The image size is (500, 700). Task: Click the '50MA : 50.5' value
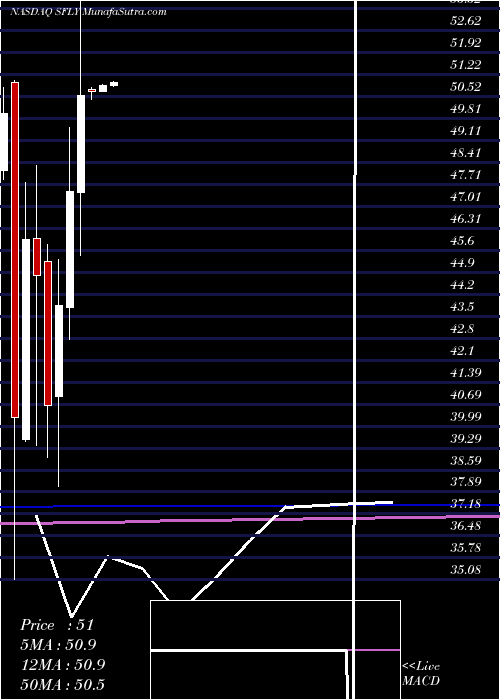[63, 684]
